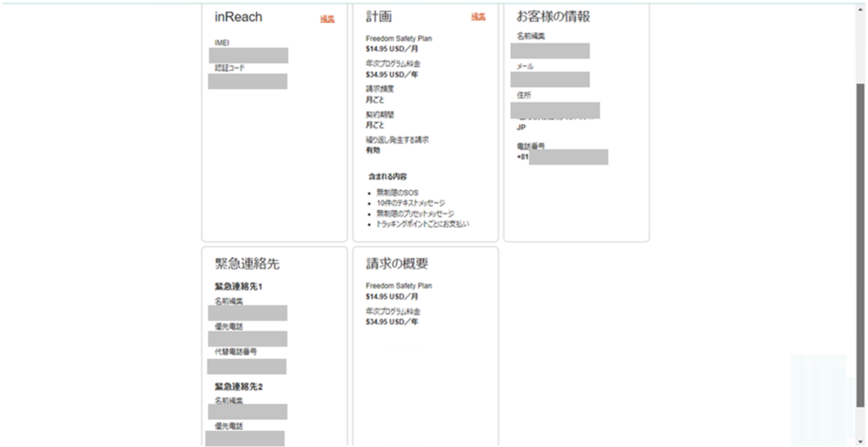Click the 繰り返し発生する請求 status 有効

point(373,150)
